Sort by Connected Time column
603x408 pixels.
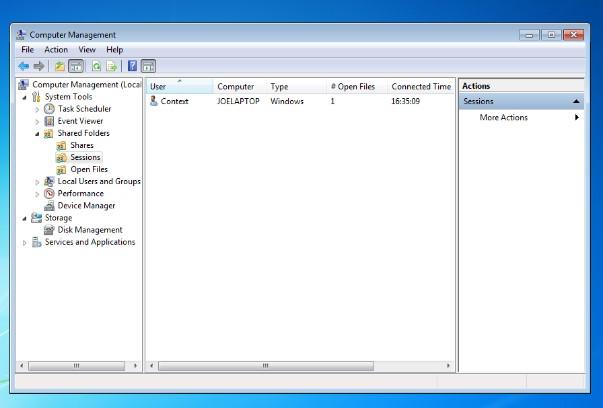[421, 87]
